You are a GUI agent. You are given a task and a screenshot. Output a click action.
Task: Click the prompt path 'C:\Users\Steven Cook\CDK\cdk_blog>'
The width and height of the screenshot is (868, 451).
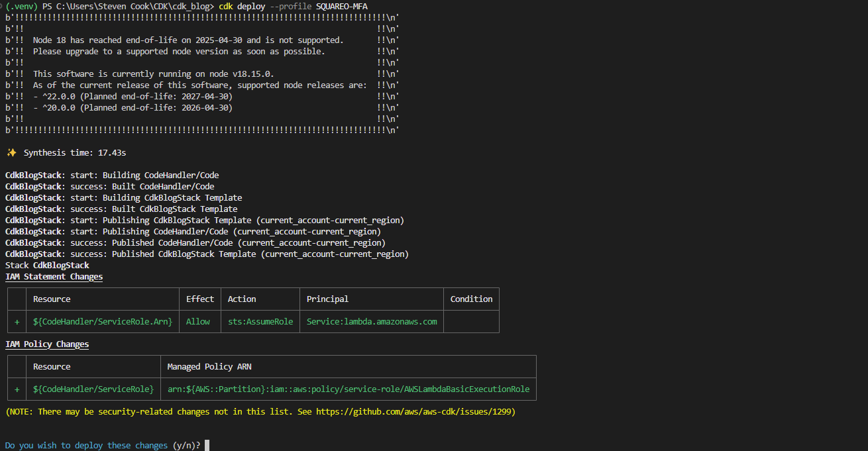[136, 7]
